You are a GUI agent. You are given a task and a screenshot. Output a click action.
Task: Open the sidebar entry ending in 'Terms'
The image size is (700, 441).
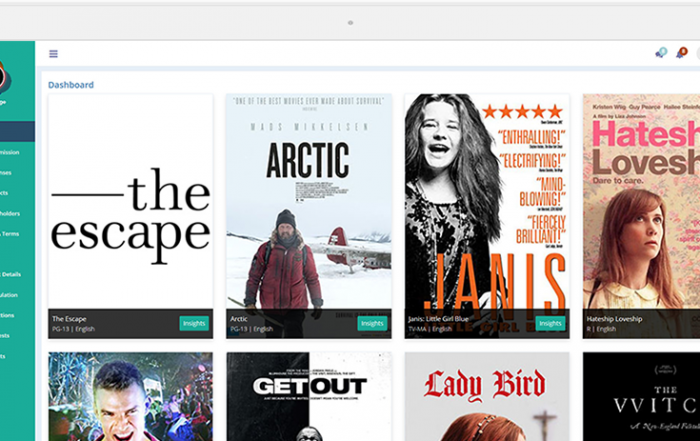click(x=10, y=233)
